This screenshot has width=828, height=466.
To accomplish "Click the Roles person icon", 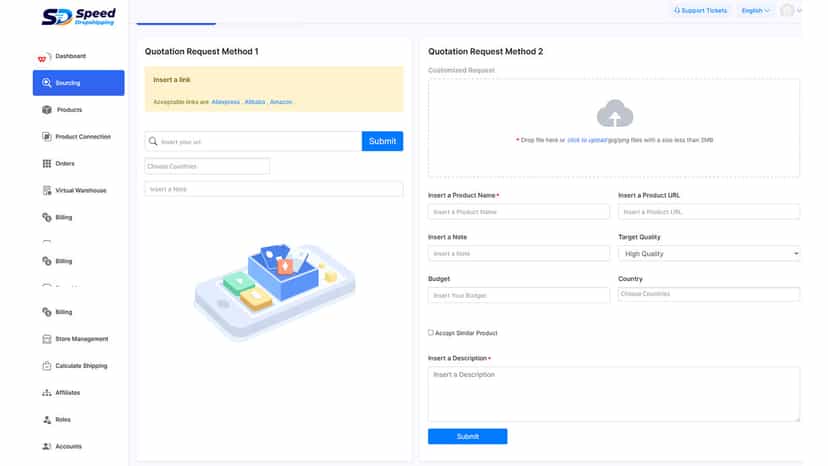I will click(46, 420).
